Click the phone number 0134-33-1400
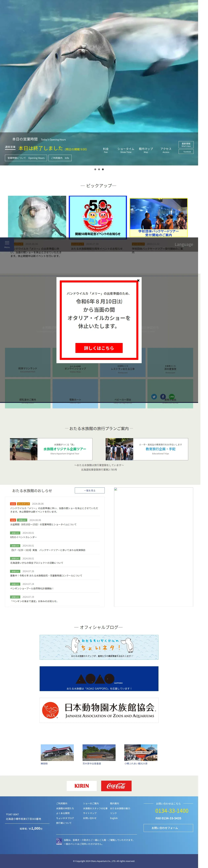 click(x=172, y=811)
